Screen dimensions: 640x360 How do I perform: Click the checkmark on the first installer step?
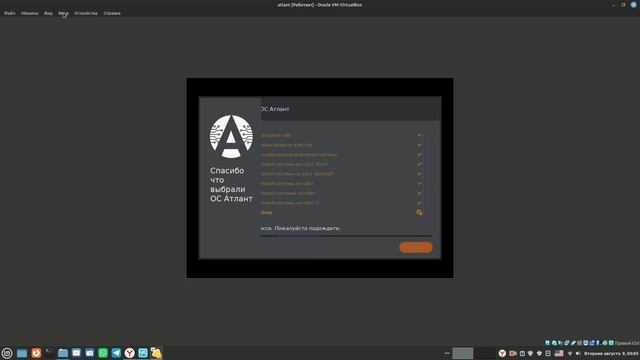(419, 135)
